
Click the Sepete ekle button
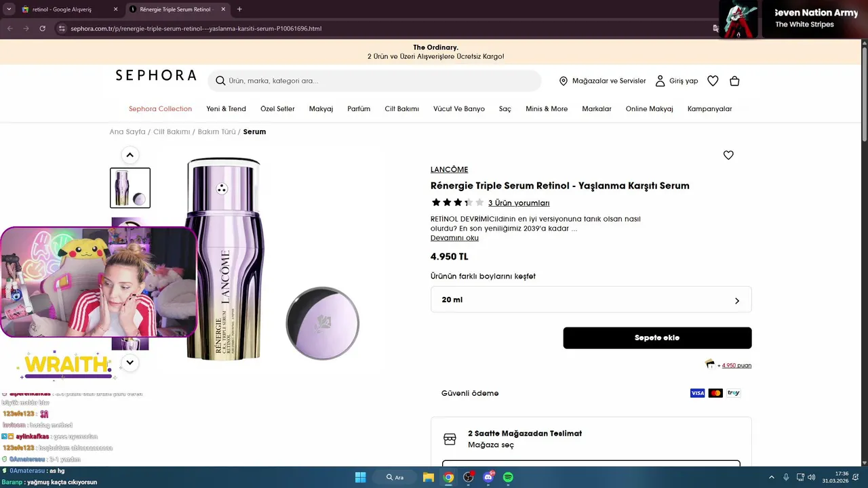tap(657, 338)
